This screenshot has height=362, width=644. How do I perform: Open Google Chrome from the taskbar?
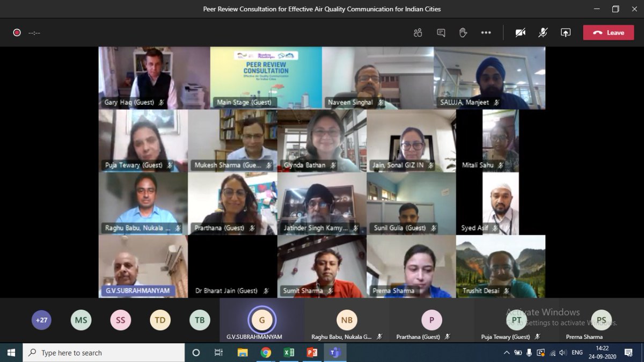pyautogui.click(x=266, y=353)
